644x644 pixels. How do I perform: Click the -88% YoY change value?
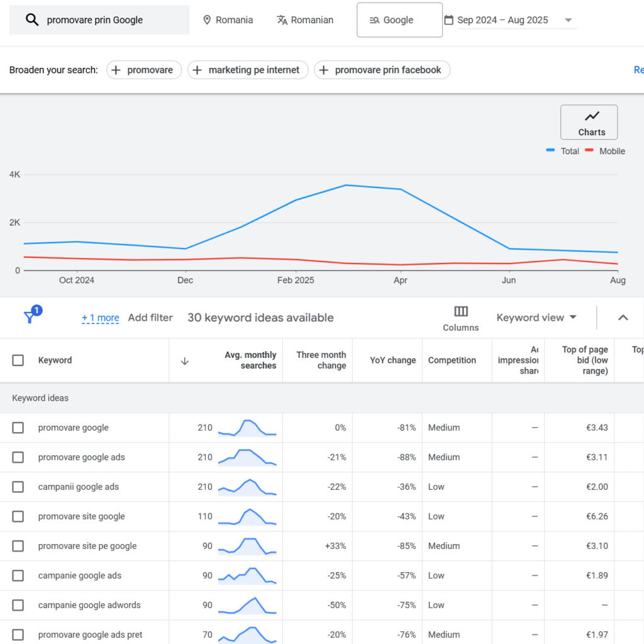point(406,457)
